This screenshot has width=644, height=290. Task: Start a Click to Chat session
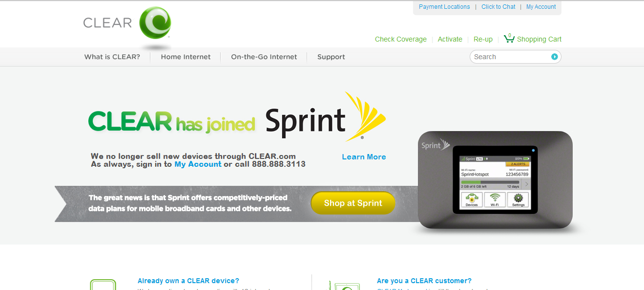pyautogui.click(x=499, y=7)
